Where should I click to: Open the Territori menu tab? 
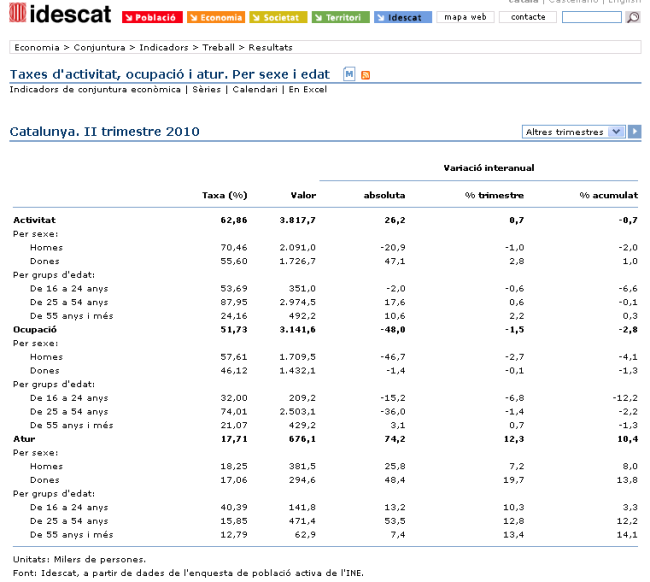[x=340, y=17]
